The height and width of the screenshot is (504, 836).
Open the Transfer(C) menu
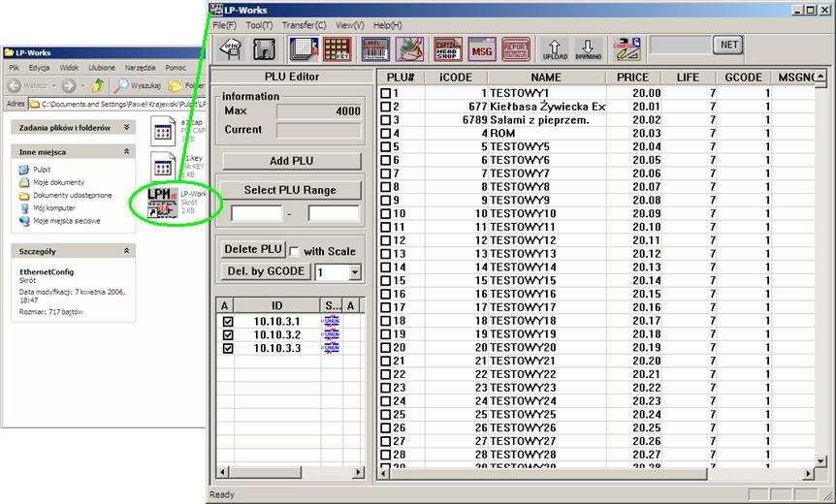(x=304, y=25)
